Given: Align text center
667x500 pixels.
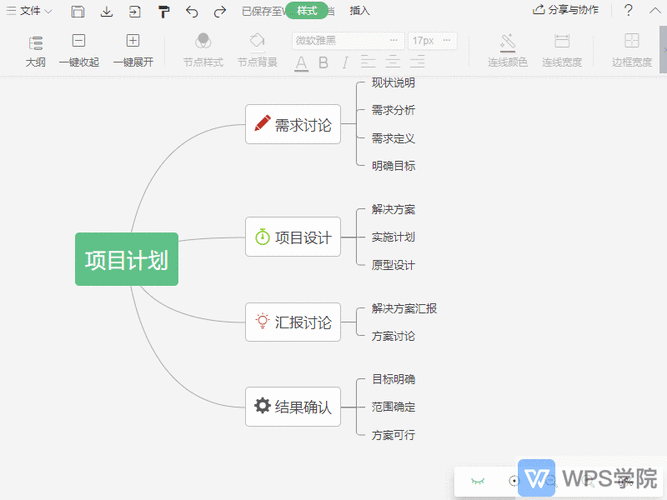Looking at the screenshot, I should 393,63.
